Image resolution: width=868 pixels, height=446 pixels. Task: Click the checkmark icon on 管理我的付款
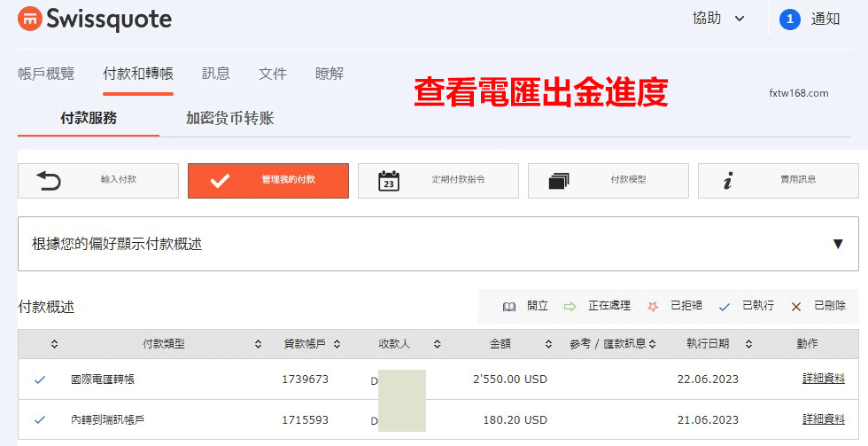point(220,180)
